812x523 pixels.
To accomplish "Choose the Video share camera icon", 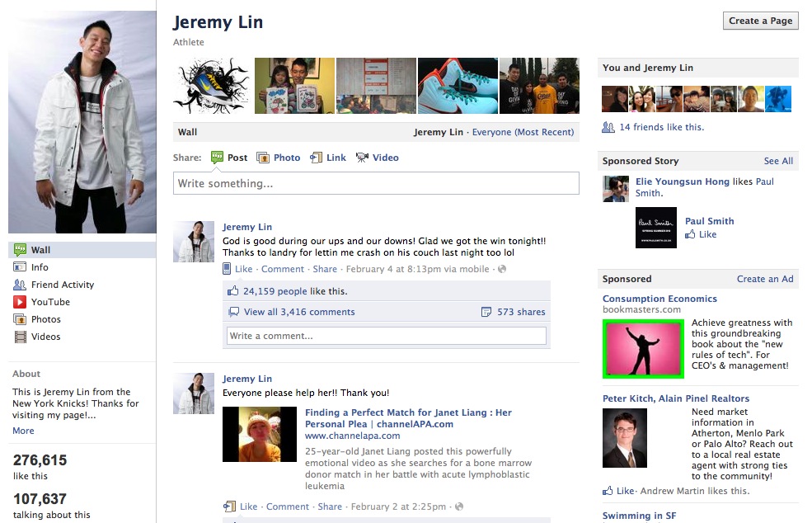I will click(x=362, y=158).
